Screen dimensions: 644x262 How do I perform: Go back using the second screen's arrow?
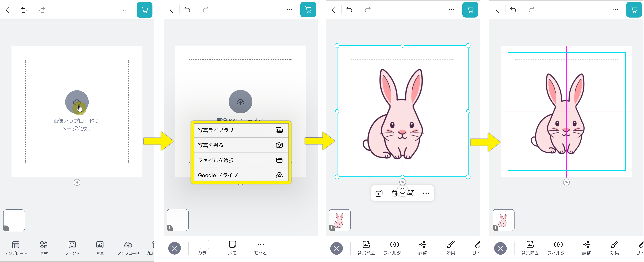(x=171, y=10)
